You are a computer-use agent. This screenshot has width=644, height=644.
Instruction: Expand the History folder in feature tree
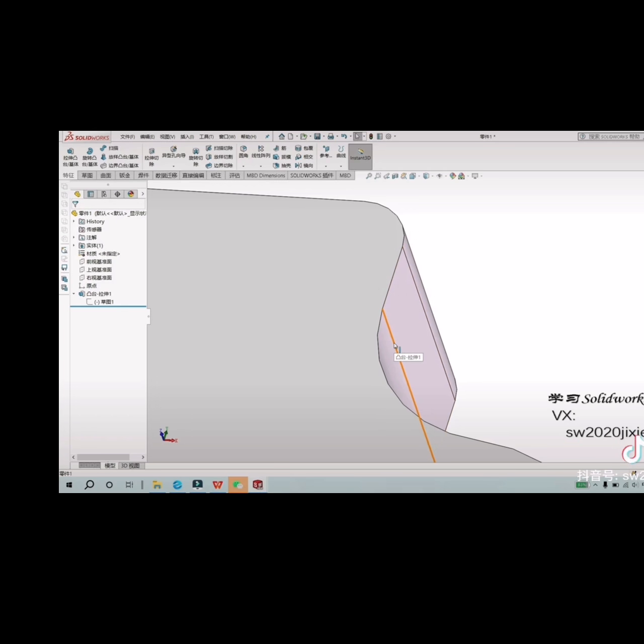coord(74,221)
